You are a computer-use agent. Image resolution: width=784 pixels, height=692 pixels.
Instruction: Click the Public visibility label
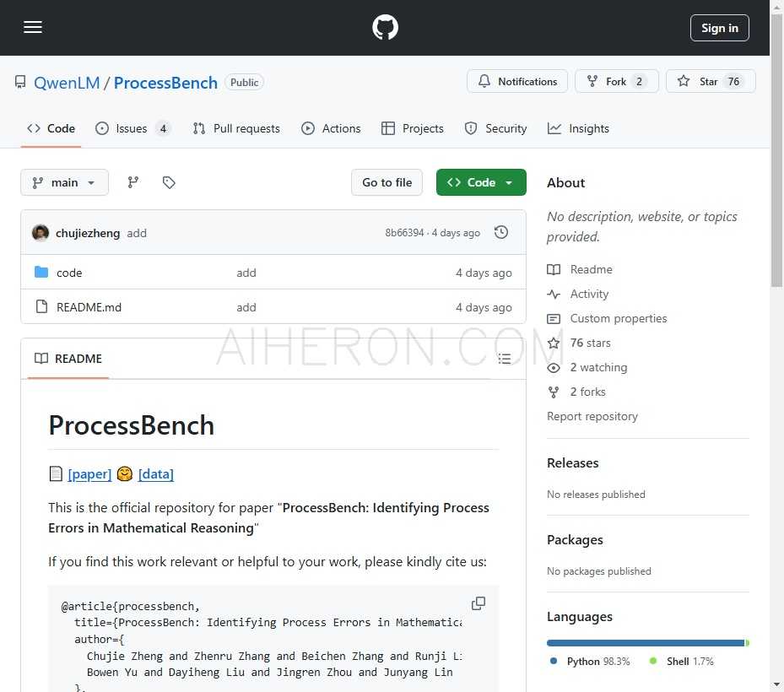[244, 82]
